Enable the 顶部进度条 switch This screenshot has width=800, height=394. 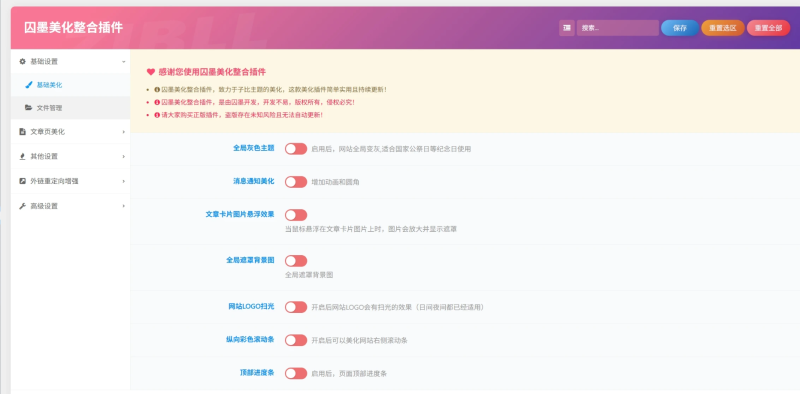296,373
